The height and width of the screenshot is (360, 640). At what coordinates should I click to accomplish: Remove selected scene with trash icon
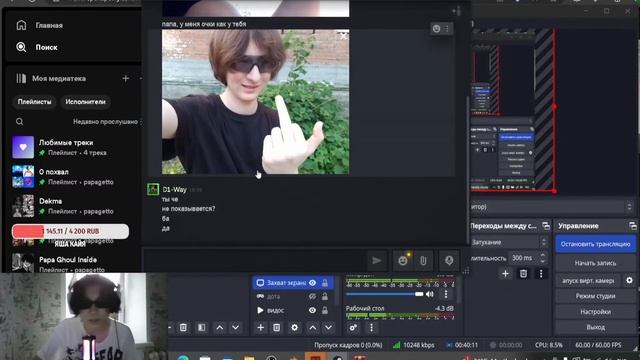tap(183, 327)
